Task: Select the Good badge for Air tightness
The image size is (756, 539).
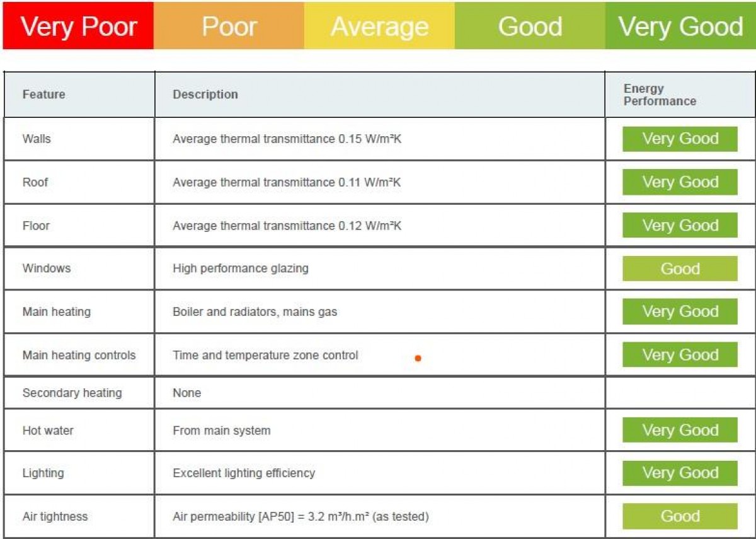Action: point(680,516)
